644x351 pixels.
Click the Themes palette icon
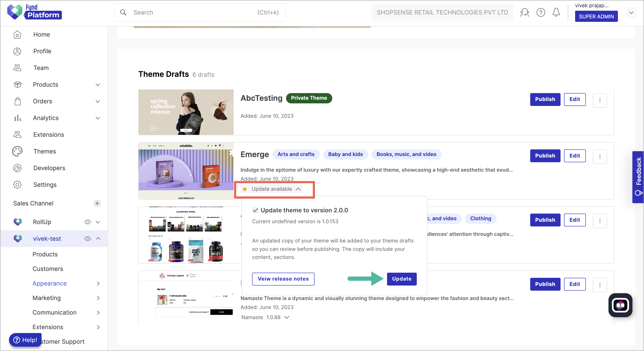tap(17, 151)
